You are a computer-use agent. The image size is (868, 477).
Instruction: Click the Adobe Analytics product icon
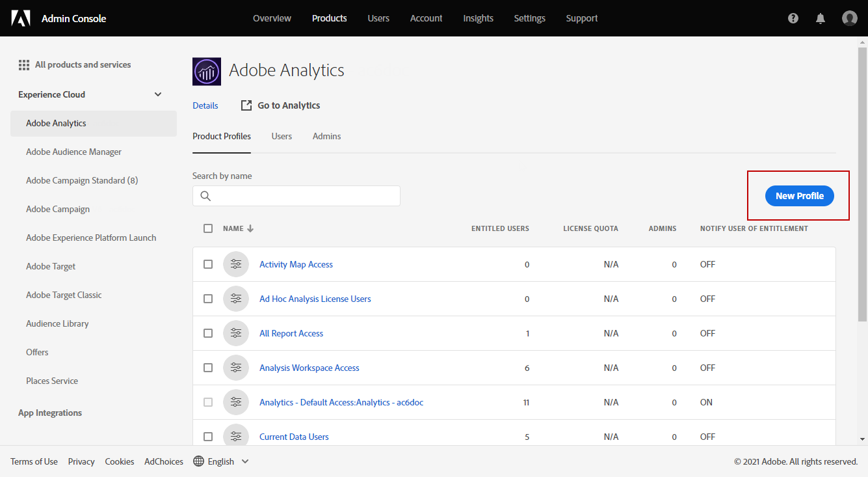(207, 72)
